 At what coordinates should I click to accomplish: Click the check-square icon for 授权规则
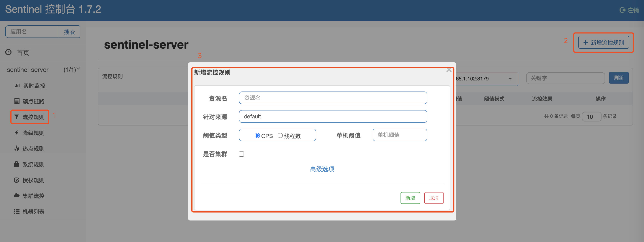click(17, 180)
